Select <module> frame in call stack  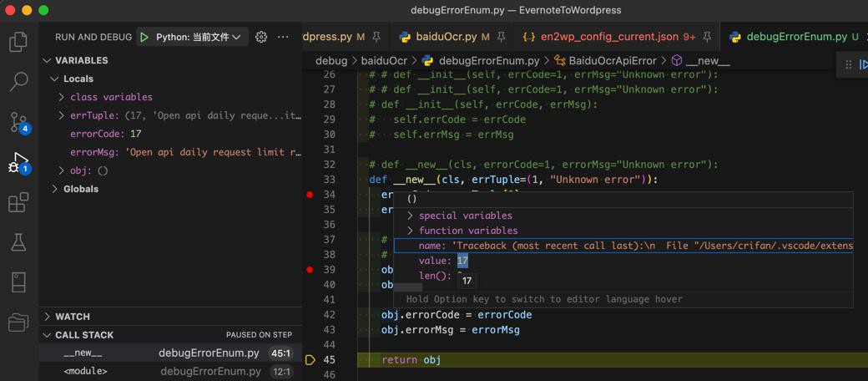(x=170, y=371)
